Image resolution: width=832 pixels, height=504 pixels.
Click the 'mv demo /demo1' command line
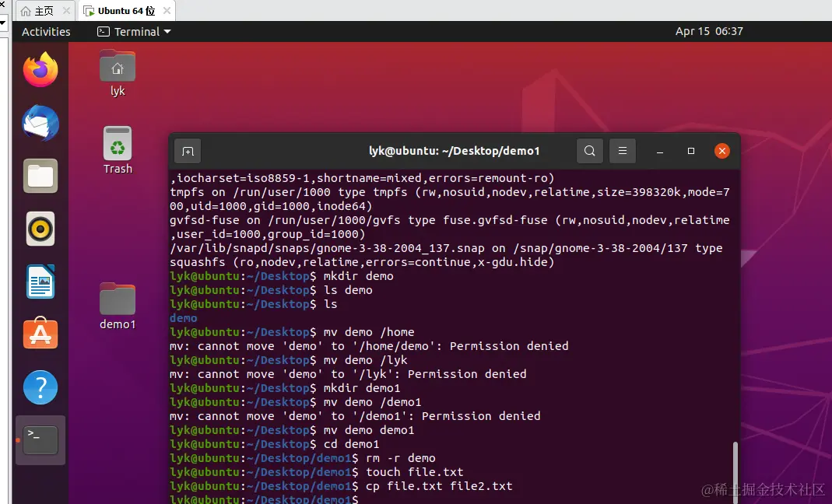tap(296, 402)
